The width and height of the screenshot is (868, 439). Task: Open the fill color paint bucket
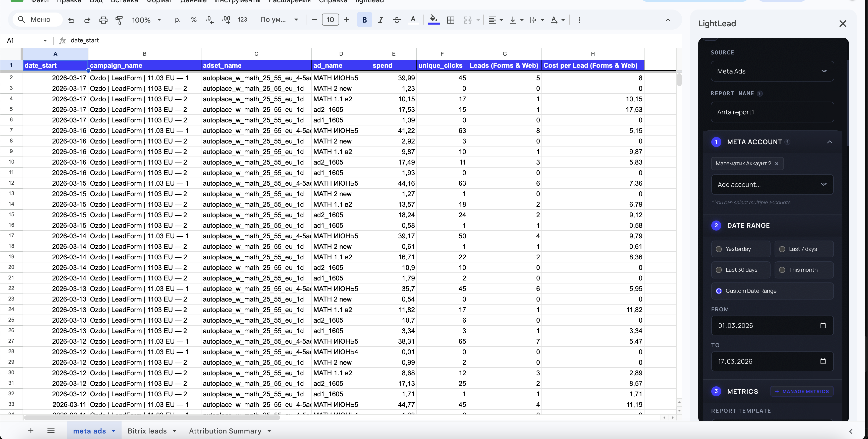434,20
